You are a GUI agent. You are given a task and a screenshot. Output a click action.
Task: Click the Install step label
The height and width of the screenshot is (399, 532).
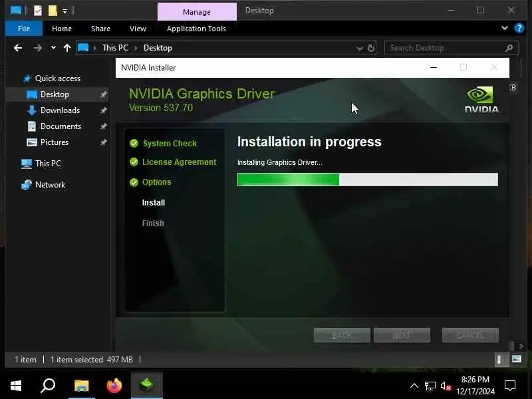154,203
